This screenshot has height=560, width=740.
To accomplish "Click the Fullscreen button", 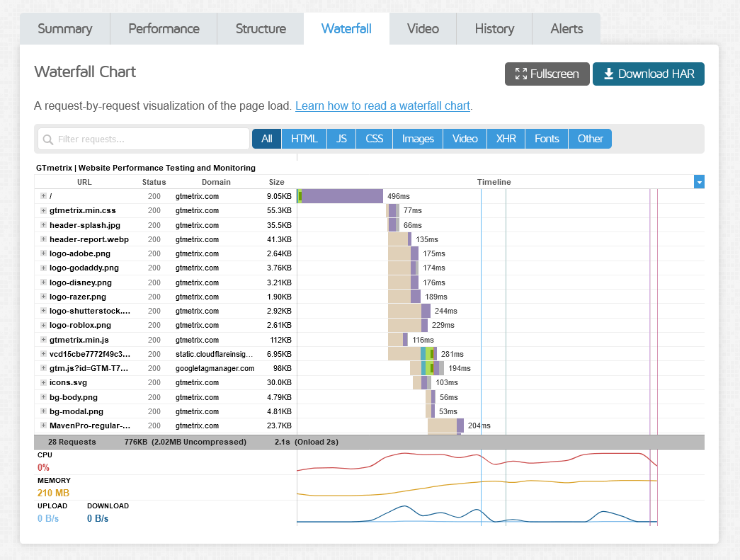I will 547,74.
